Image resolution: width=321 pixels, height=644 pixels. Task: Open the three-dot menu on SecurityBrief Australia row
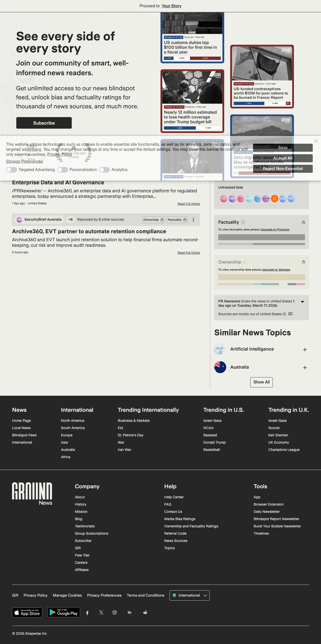193,220
